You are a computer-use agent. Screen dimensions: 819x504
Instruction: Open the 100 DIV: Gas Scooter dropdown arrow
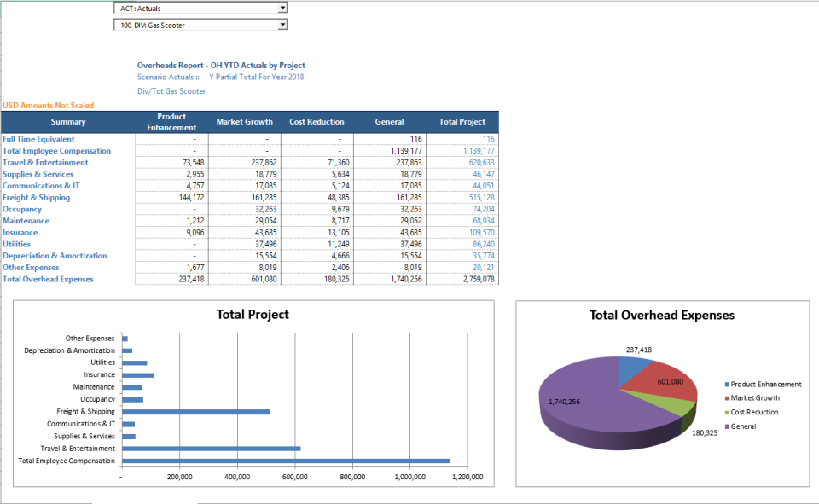coord(282,25)
